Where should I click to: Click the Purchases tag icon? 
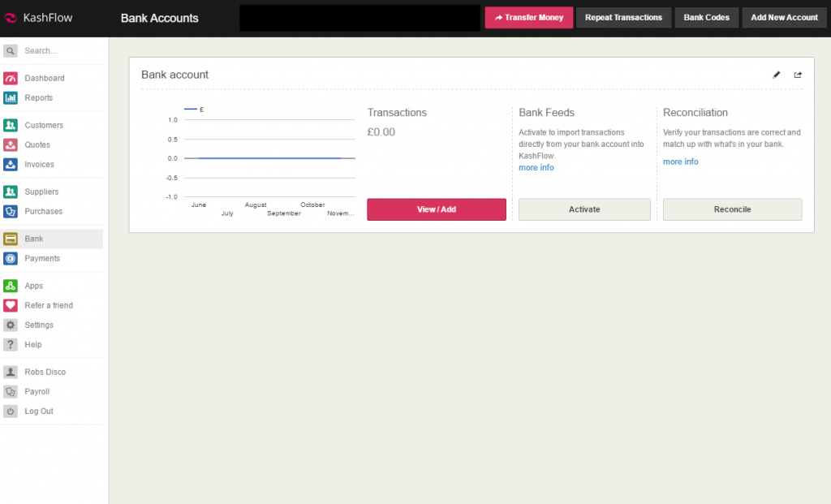(10, 212)
